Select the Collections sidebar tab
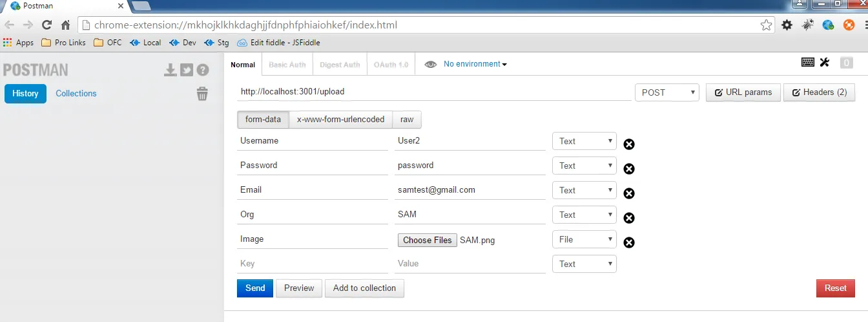The width and height of the screenshot is (868, 322). (x=76, y=93)
